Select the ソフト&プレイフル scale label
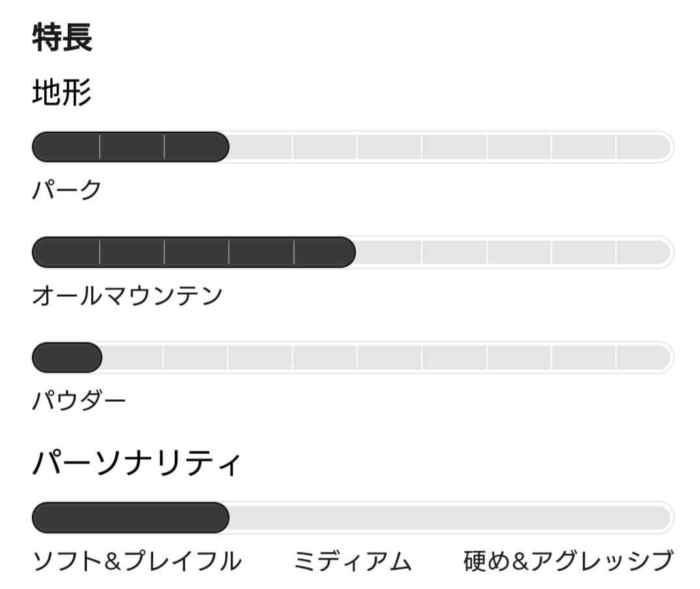The image size is (700, 589). 137,561
